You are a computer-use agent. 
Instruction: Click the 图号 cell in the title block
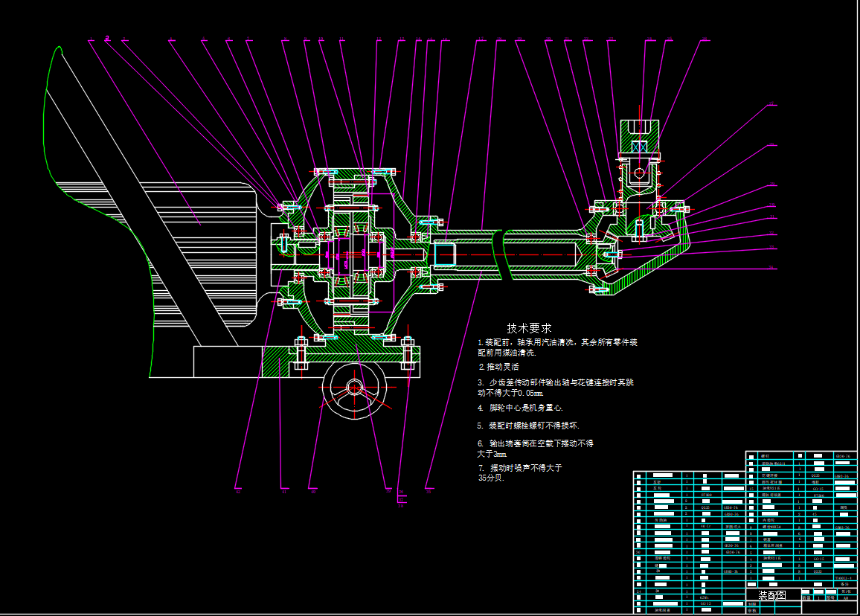tap(830, 597)
